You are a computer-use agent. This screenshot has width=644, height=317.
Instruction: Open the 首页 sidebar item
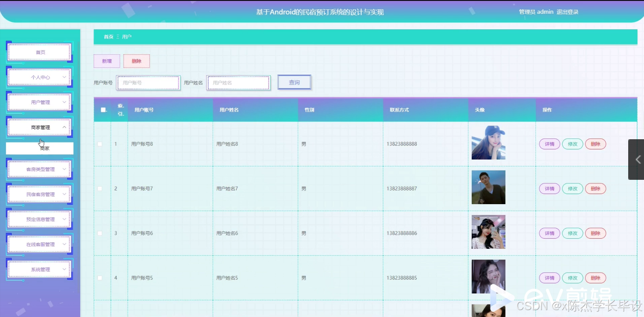coord(40,52)
